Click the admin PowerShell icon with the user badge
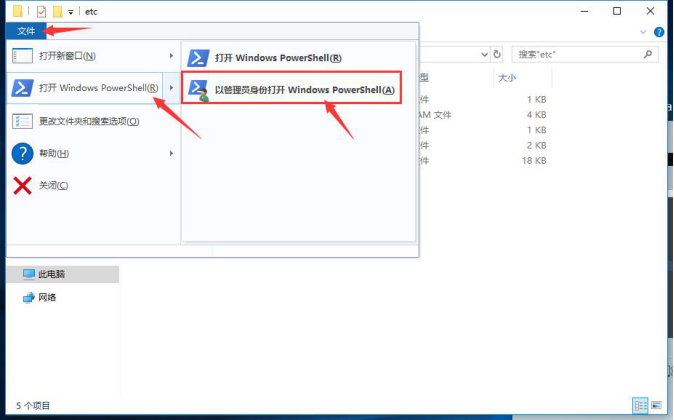674x420 pixels. point(198,90)
